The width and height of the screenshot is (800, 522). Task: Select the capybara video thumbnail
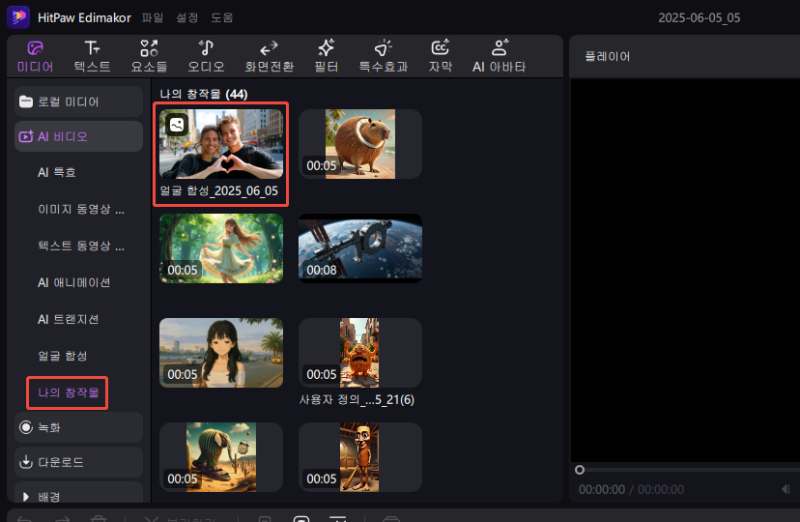click(360, 144)
